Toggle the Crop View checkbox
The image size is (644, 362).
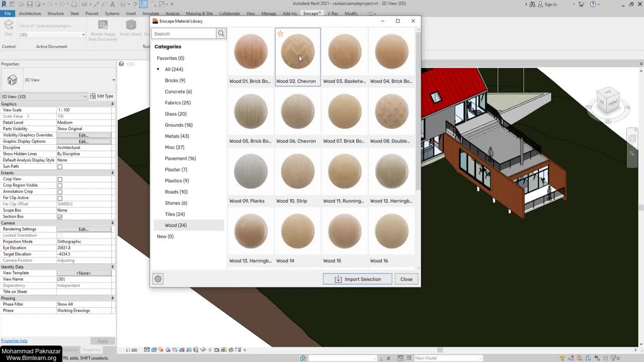pos(60,179)
